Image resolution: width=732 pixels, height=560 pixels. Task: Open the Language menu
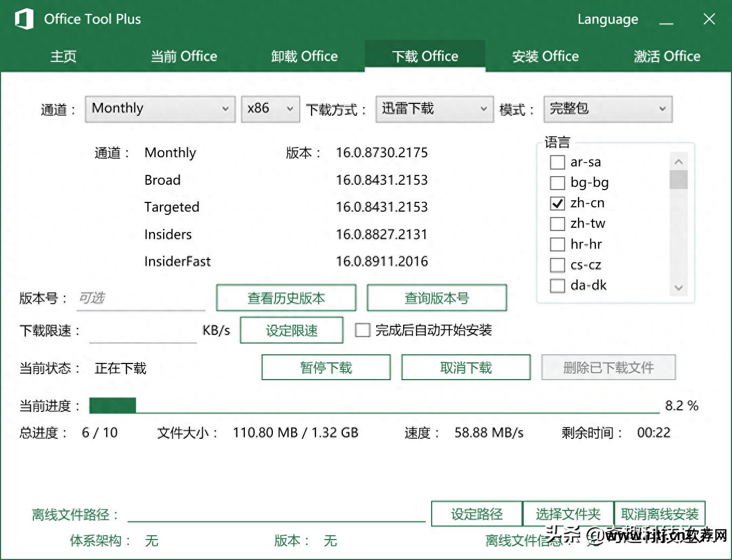(608, 19)
